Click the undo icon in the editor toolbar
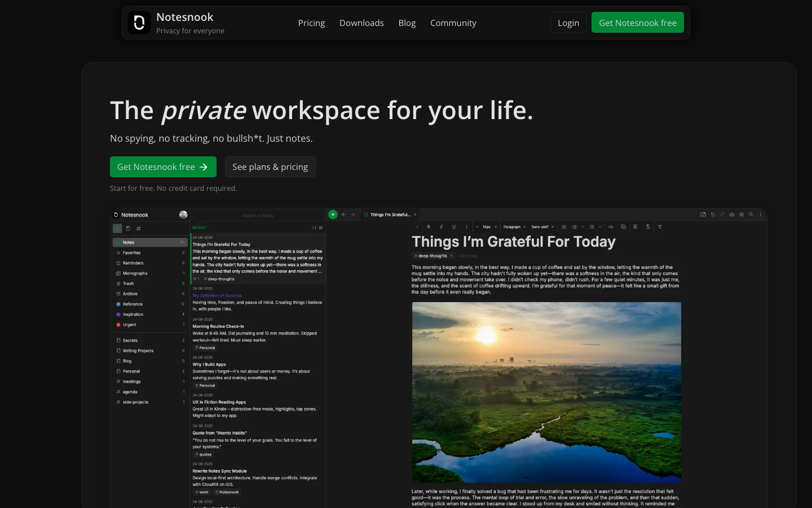 pos(712,214)
